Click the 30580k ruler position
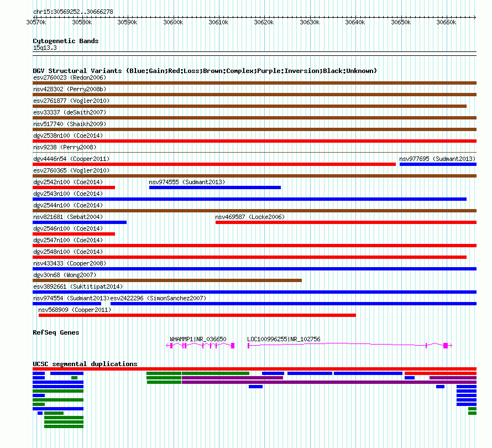The width and height of the screenshot is (492, 448). tap(82, 22)
